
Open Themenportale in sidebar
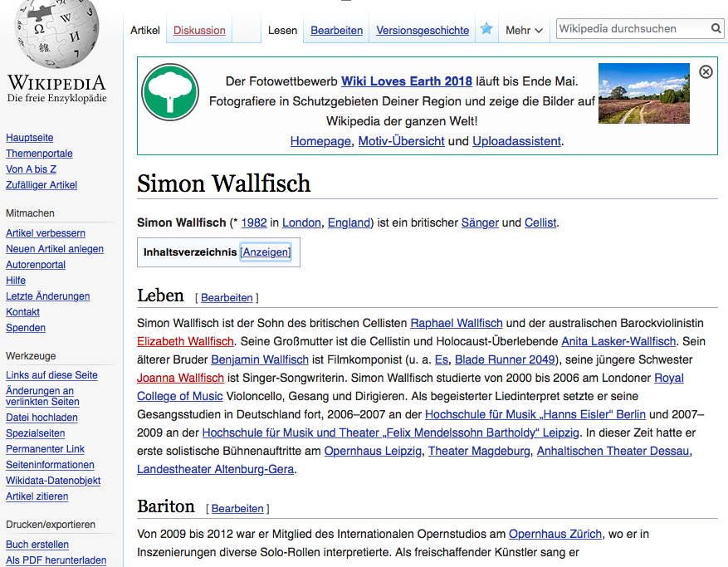coord(39,154)
